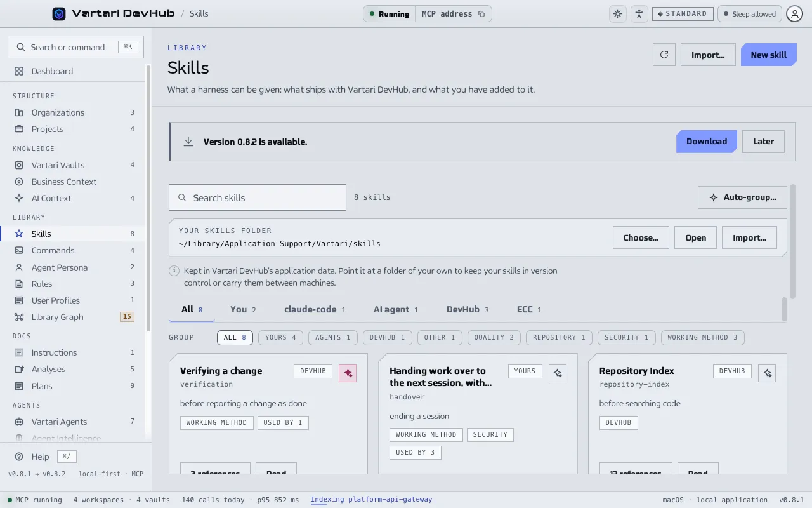Viewport: 812px width, 508px height.
Task: Open Vartari Agents in the sidebar
Action: tap(74, 422)
